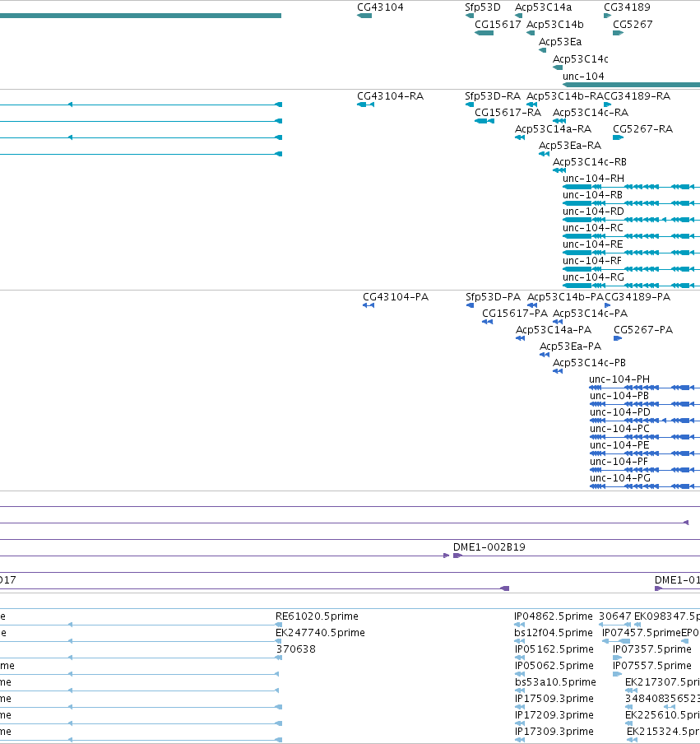Click the Sfp53D gene label
This screenshot has width=700, height=744.
coord(482,7)
